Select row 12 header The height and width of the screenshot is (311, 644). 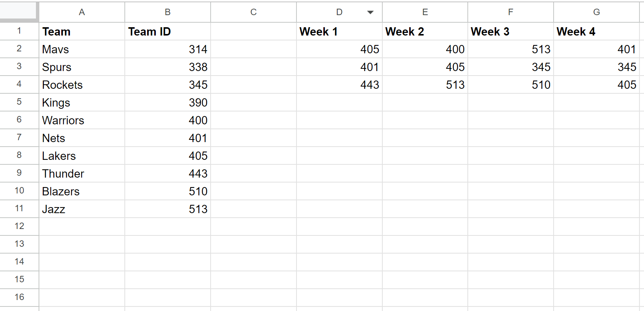pos(19,226)
